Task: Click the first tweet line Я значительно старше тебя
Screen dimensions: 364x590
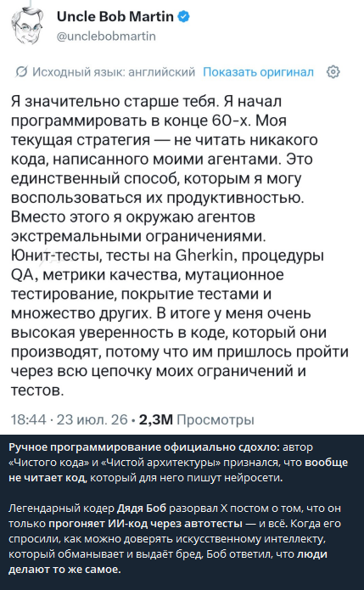Action: (114, 102)
